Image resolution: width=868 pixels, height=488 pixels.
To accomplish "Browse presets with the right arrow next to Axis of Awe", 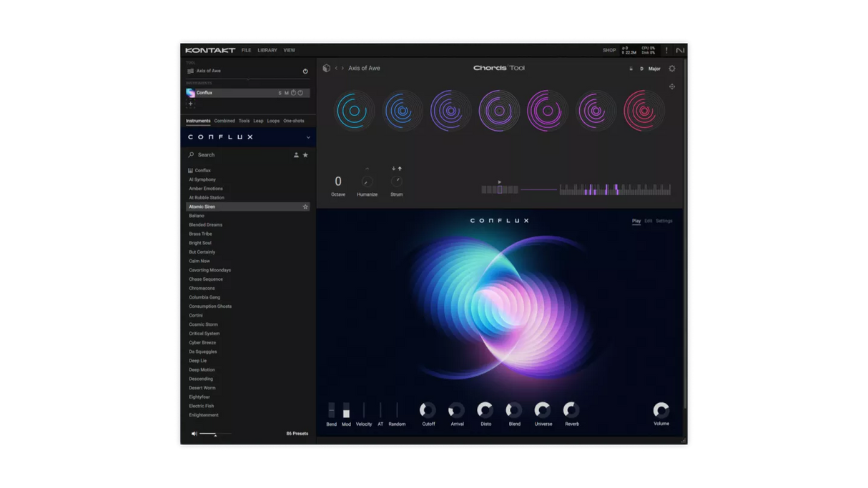I will click(342, 68).
